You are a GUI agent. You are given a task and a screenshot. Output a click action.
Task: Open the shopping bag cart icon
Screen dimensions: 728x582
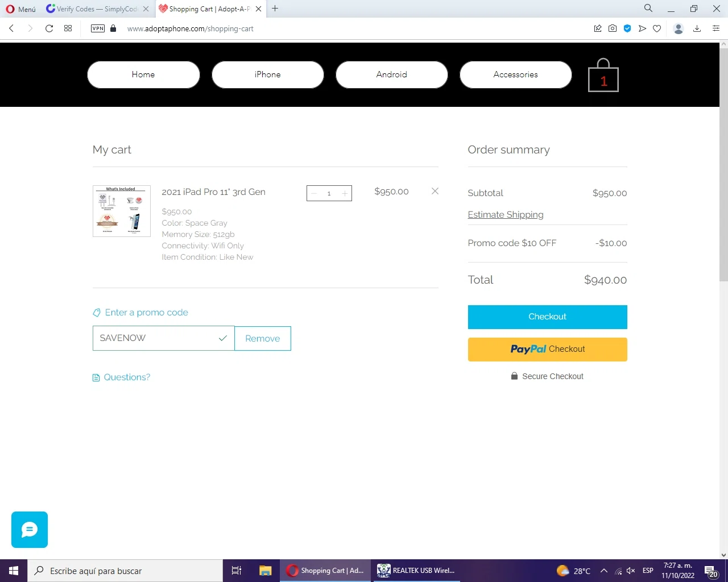point(603,75)
